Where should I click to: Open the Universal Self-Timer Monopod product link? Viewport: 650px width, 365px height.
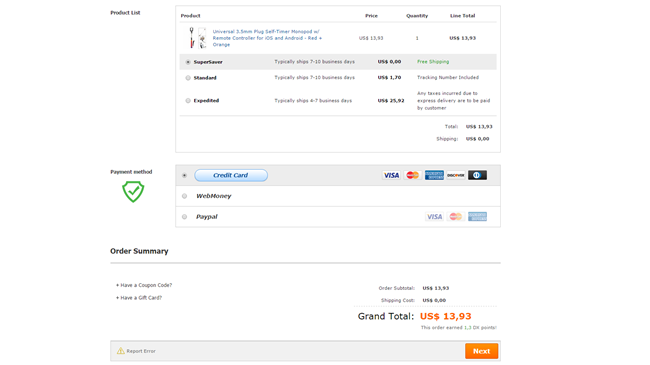[x=267, y=38]
